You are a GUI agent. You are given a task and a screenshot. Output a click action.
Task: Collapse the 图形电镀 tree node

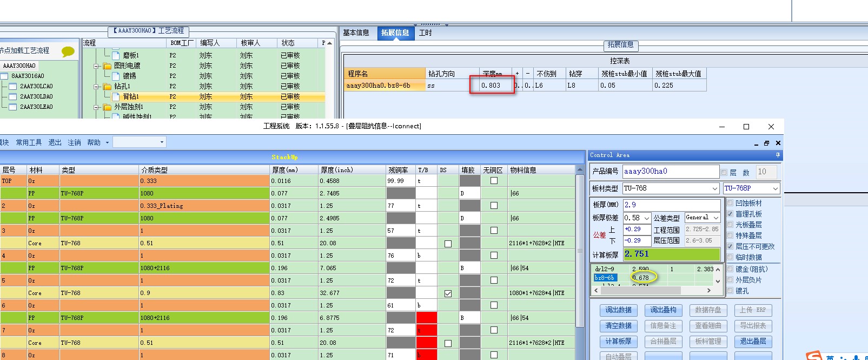97,66
